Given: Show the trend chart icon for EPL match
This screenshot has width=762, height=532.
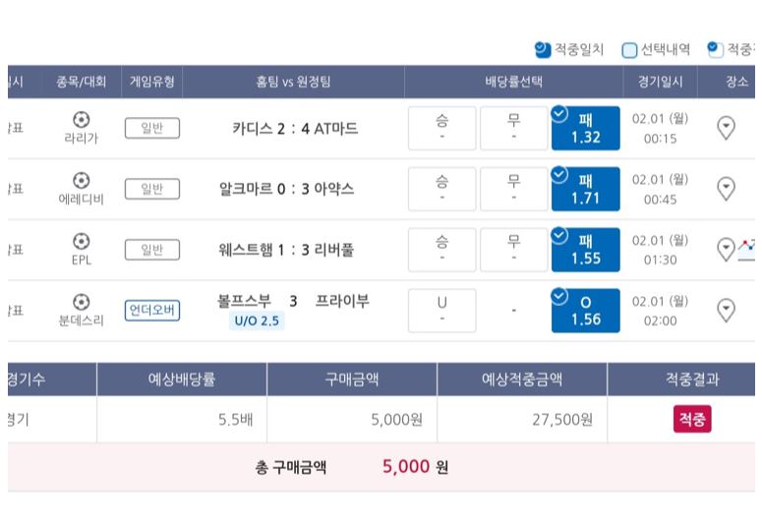Looking at the screenshot, I should click(747, 250).
